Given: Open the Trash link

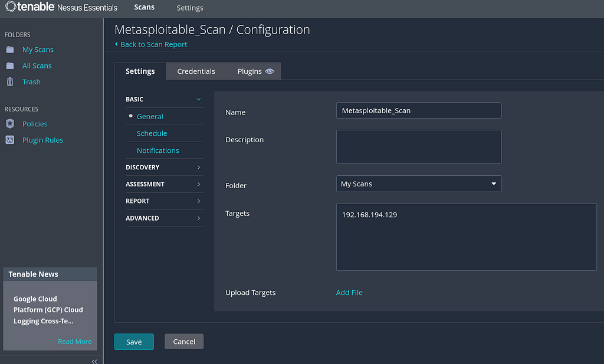Looking at the screenshot, I should tap(31, 82).
